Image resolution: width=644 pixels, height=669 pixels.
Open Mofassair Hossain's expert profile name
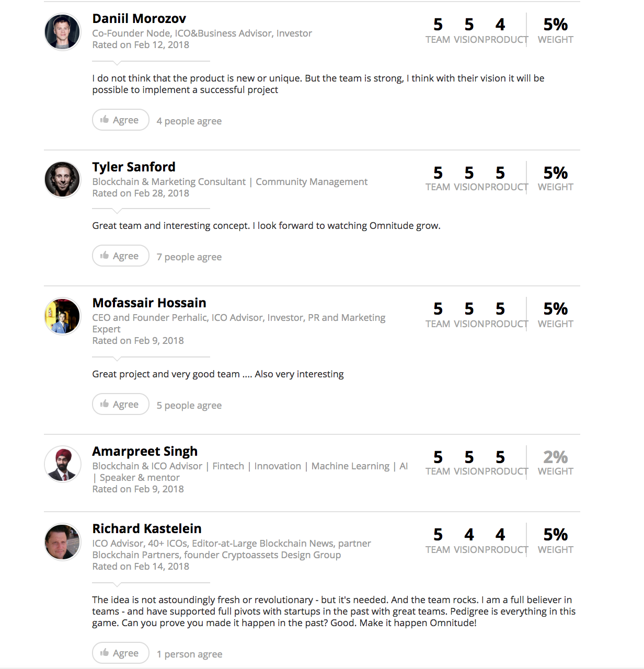point(149,303)
